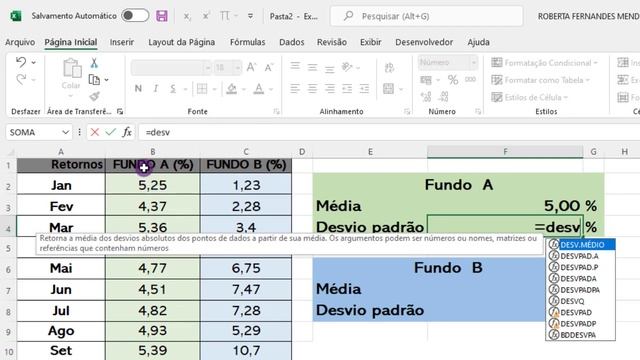Open the number format combo box
This screenshot has width=640, height=360.
pyautogui.click(x=448, y=62)
